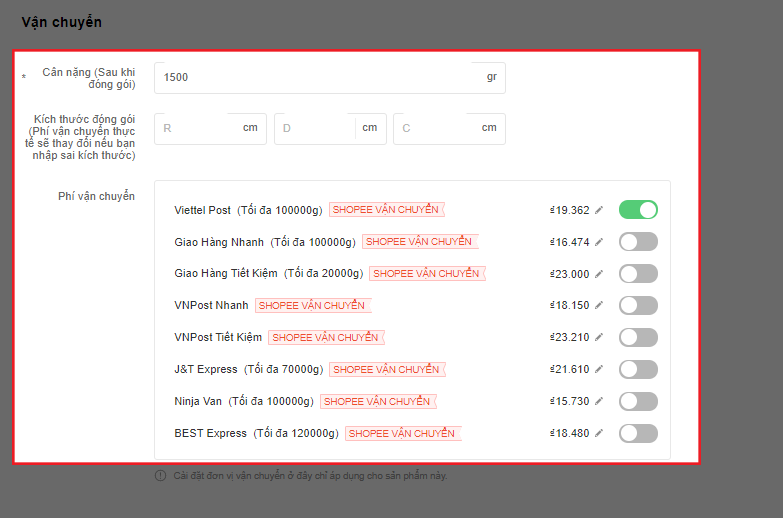
Task: Edit the Giao Hàng Tiết Kiệm fee pencil
Action: (x=599, y=274)
